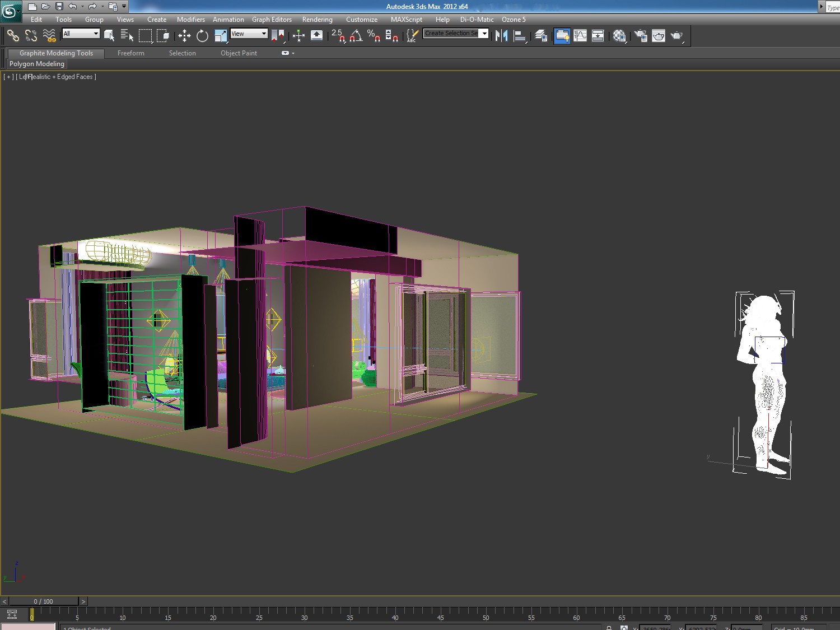Switch to the Freeform tab

click(130, 53)
